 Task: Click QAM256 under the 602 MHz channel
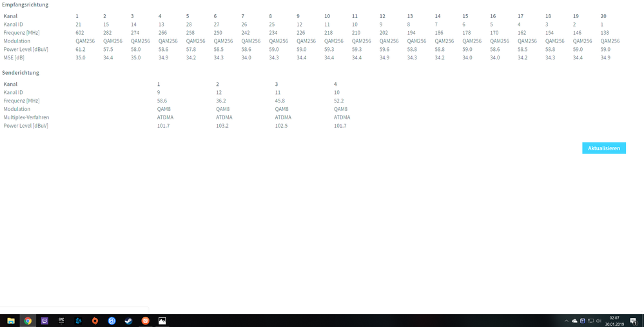85,41
